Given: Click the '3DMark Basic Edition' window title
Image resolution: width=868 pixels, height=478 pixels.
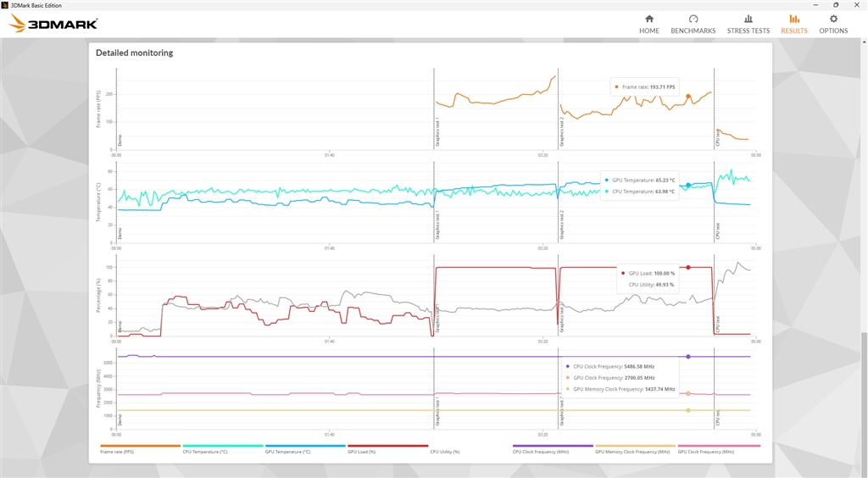Looking at the screenshot, I should click(36, 5).
